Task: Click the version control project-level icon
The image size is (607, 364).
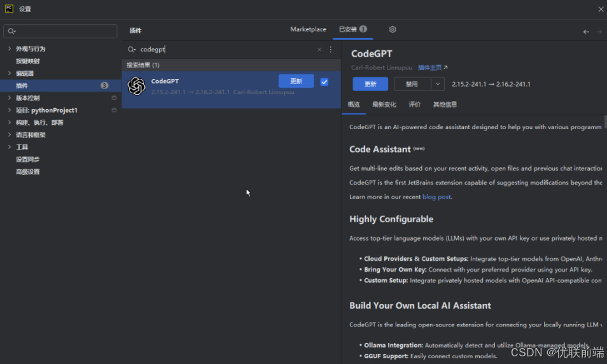Action: pyautogui.click(x=114, y=98)
